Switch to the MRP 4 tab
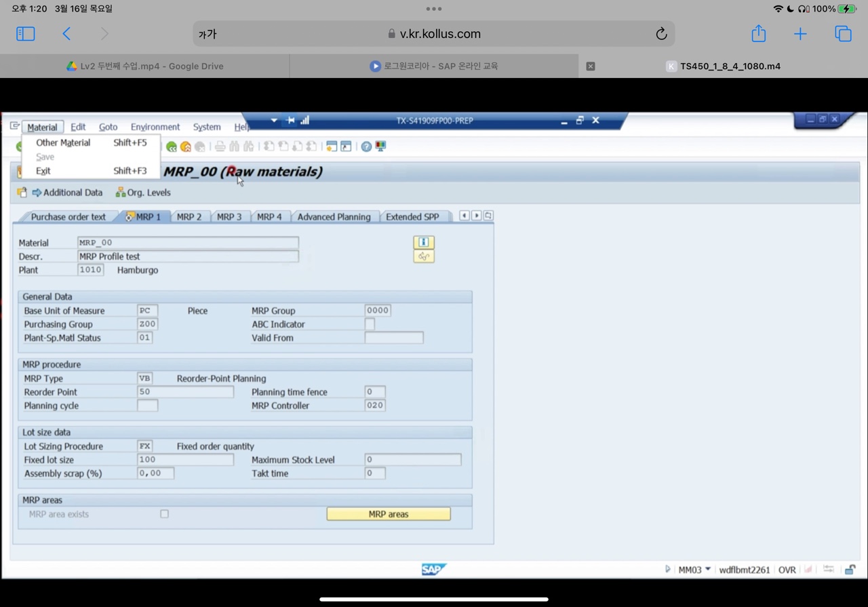Screen dimensions: 868x607 [269, 217]
